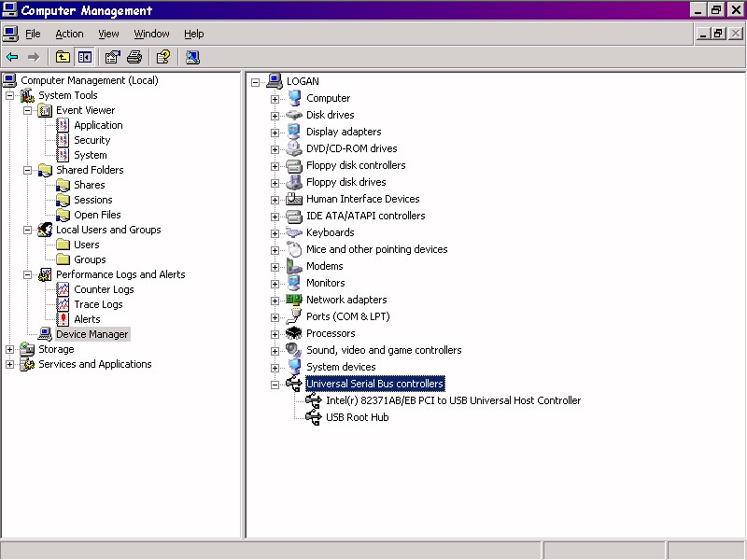Open Properties from the toolbar icon
The image size is (747, 560).
click(x=112, y=57)
